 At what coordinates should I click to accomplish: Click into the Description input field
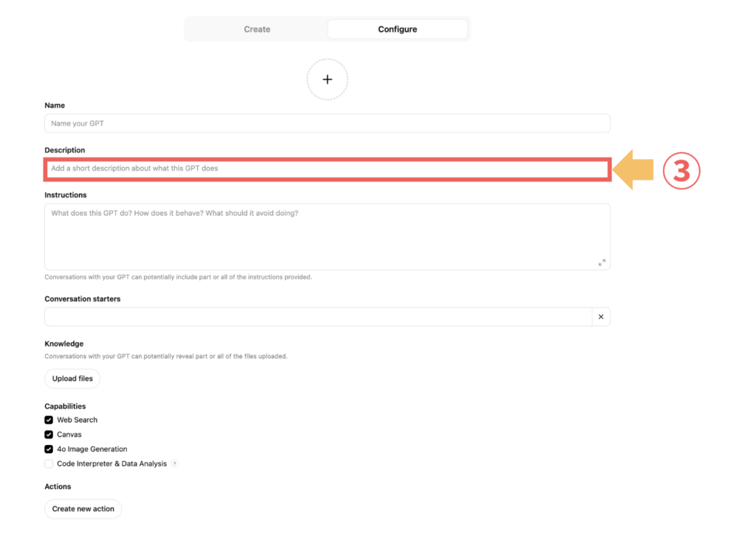tap(327, 169)
